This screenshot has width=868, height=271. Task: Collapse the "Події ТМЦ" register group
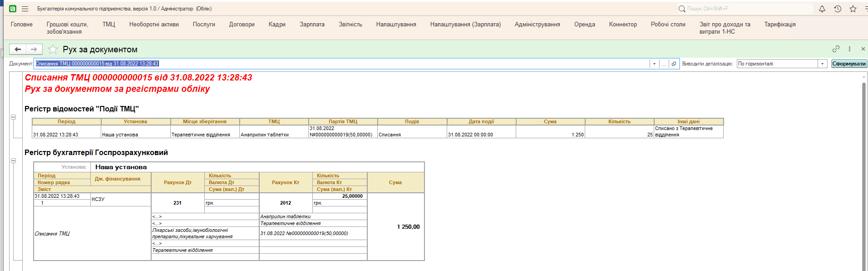point(14,117)
